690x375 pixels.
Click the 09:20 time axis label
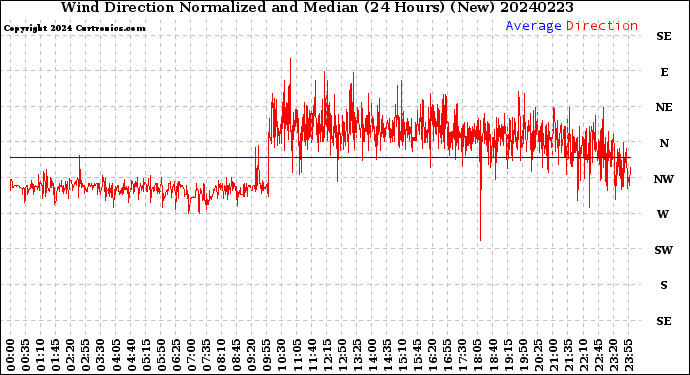252,355
